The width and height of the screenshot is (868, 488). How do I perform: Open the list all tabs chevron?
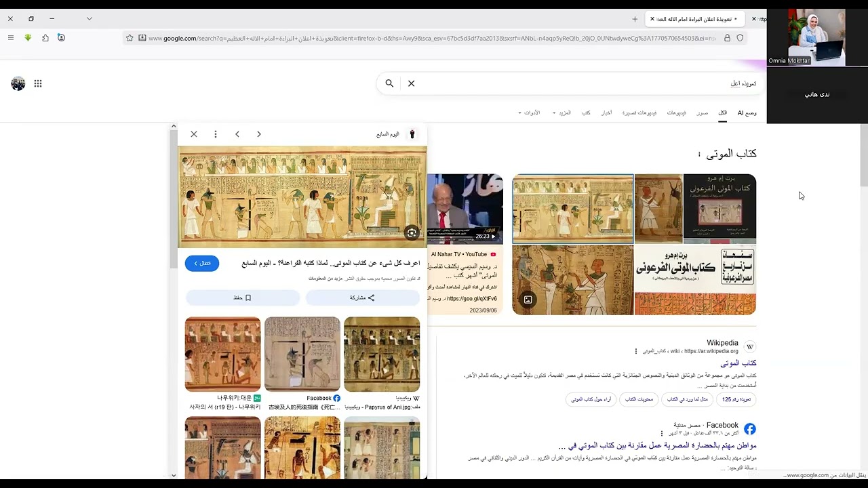[89, 19]
